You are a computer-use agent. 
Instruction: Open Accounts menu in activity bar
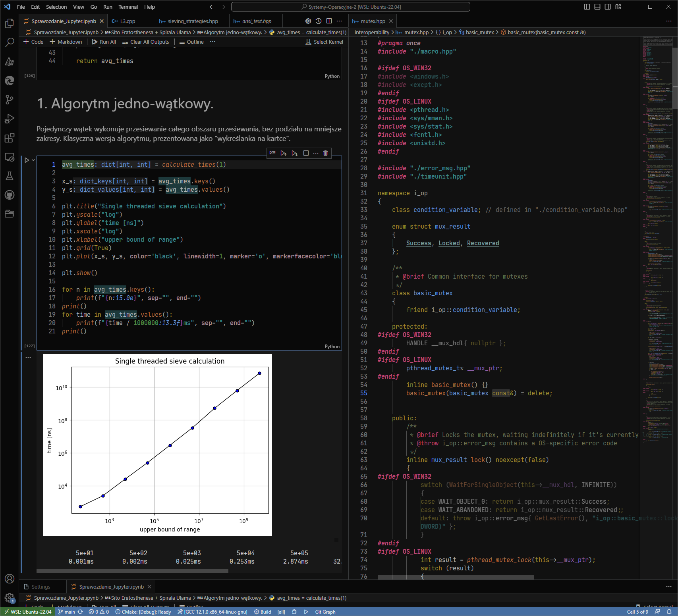point(10,579)
